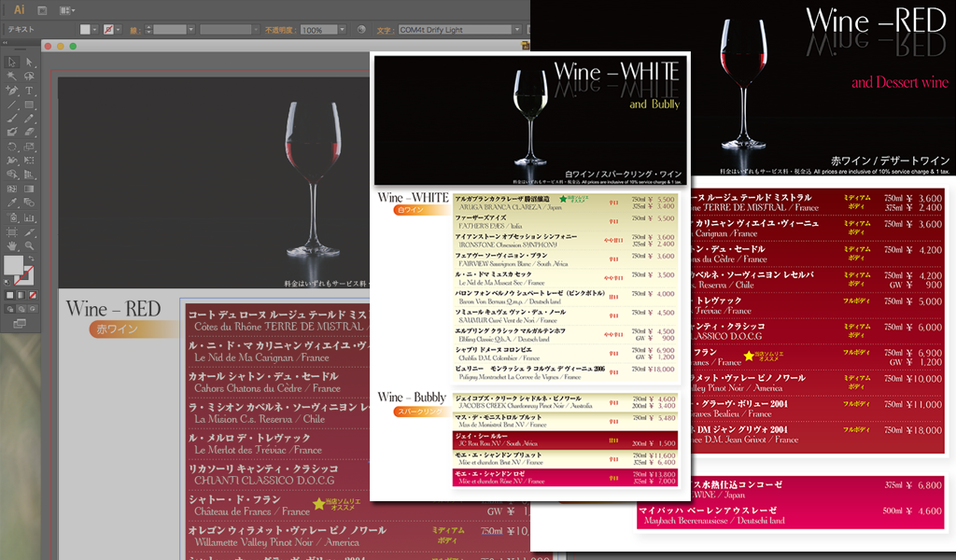Pick the Zoom tool
This screenshot has height=560, width=956.
(x=29, y=245)
